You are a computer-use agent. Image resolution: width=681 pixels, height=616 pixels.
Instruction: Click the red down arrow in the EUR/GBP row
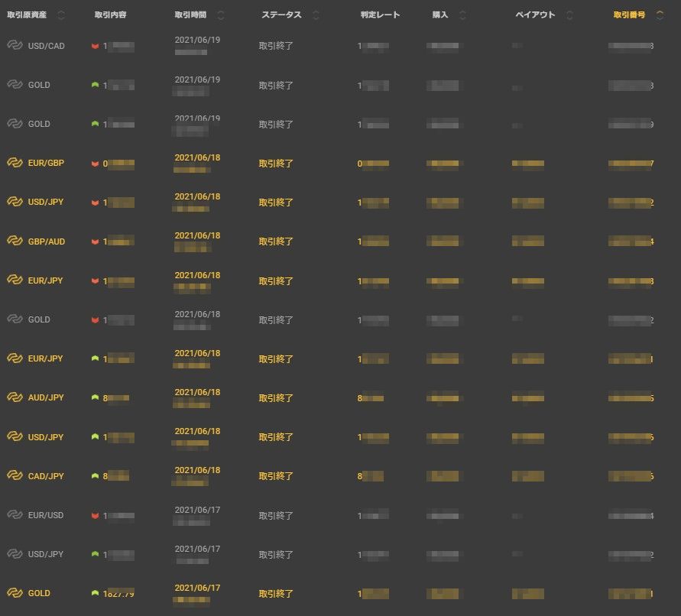point(95,164)
